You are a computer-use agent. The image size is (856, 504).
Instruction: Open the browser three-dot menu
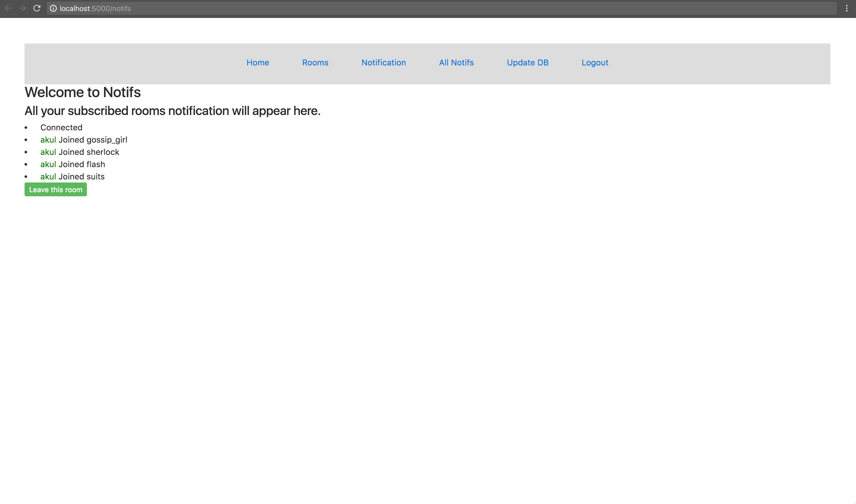pyautogui.click(x=847, y=8)
